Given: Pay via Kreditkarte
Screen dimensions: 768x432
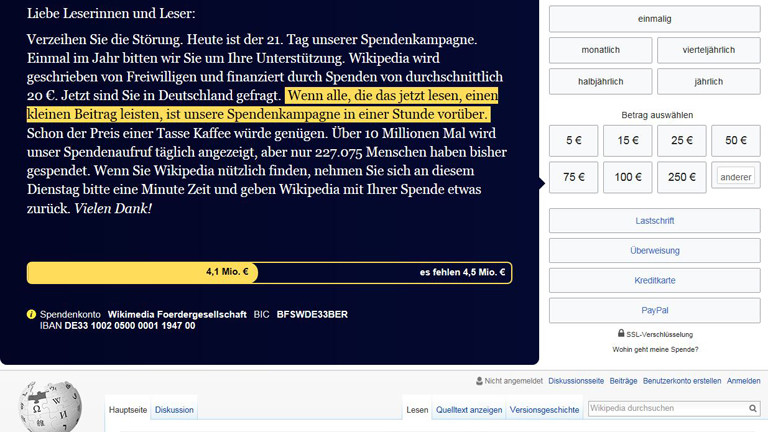Looking at the screenshot, I should pyautogui.click(x=654, y=281).
